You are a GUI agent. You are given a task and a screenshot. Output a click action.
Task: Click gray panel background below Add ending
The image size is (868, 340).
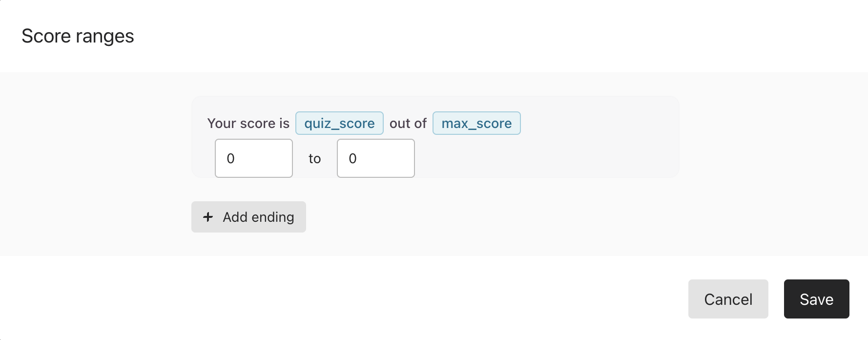coord(434,244)
